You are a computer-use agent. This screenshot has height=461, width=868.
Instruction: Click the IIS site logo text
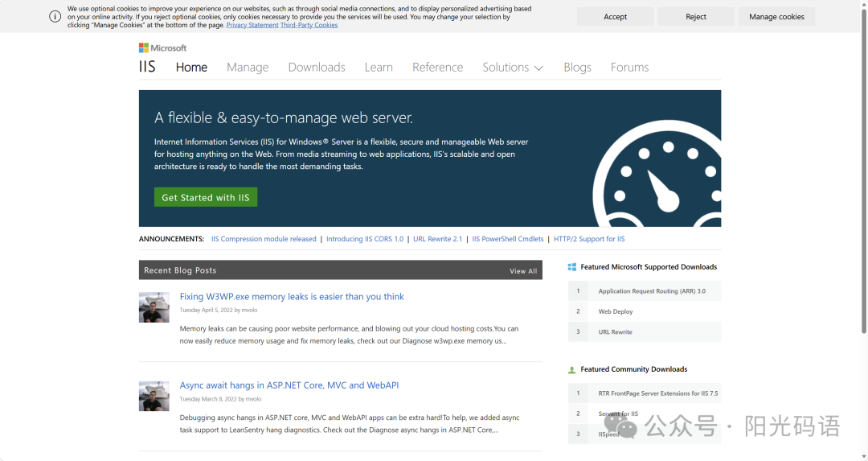tap(147, 67)
